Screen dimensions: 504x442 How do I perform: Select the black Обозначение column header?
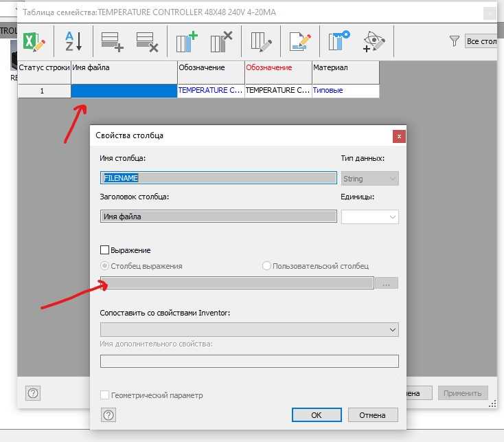click(211, 72)
